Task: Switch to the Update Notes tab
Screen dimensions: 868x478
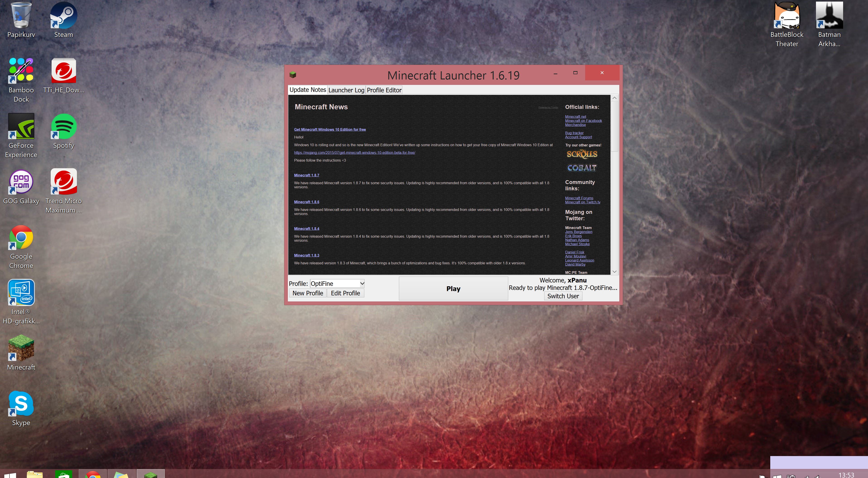Action: 308,90
